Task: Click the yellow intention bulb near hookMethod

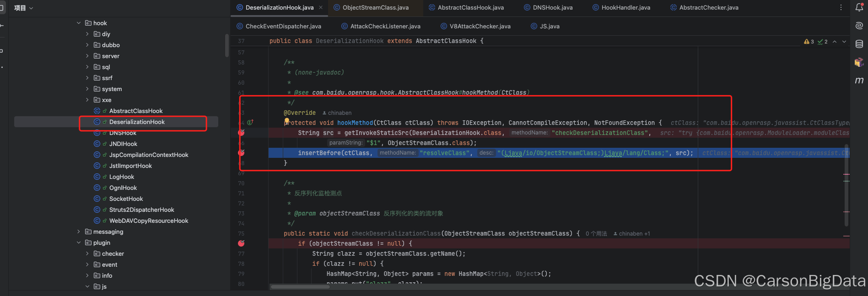Action: point(287,120)
